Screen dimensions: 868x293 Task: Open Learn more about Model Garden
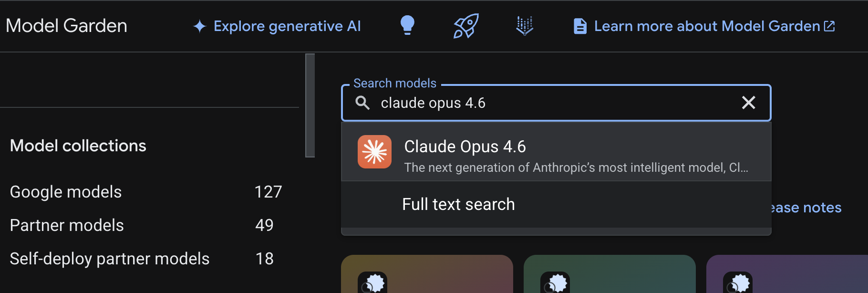click(x=707, y=26)
